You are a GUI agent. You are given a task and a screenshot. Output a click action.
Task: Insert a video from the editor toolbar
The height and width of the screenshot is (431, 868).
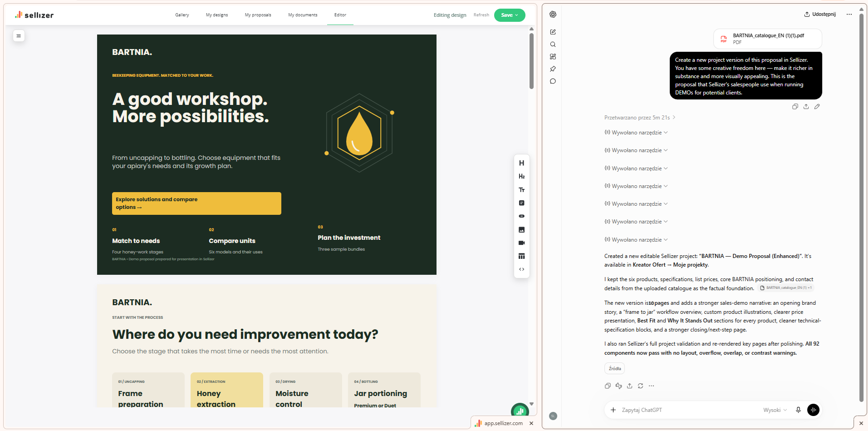click(521, 243)
